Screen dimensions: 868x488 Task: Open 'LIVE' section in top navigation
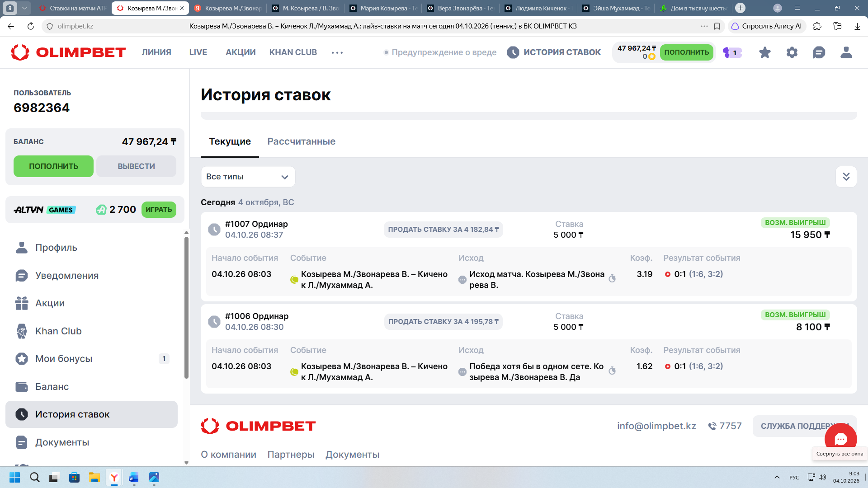[198, 52]
